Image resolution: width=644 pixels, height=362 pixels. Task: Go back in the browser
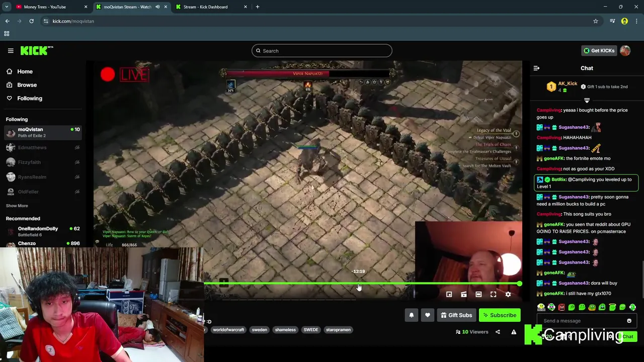pyautogui.click(x=7, y=21)
